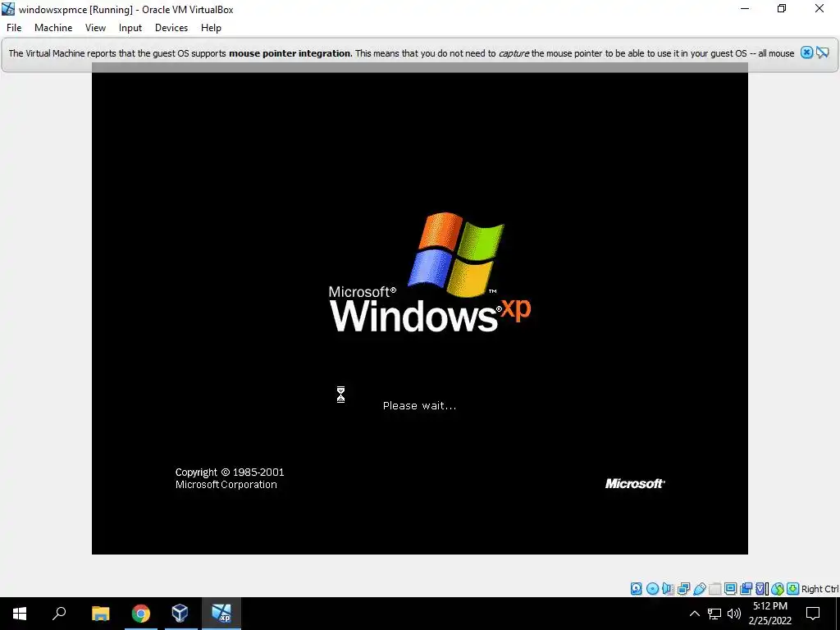Click the network tray icon

(714, 614)
